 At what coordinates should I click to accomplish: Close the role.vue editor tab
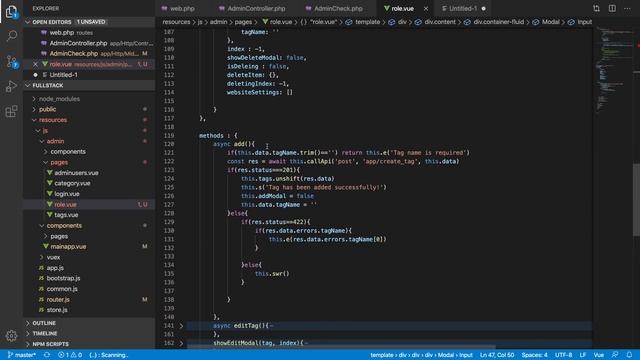tap(426, 8)
